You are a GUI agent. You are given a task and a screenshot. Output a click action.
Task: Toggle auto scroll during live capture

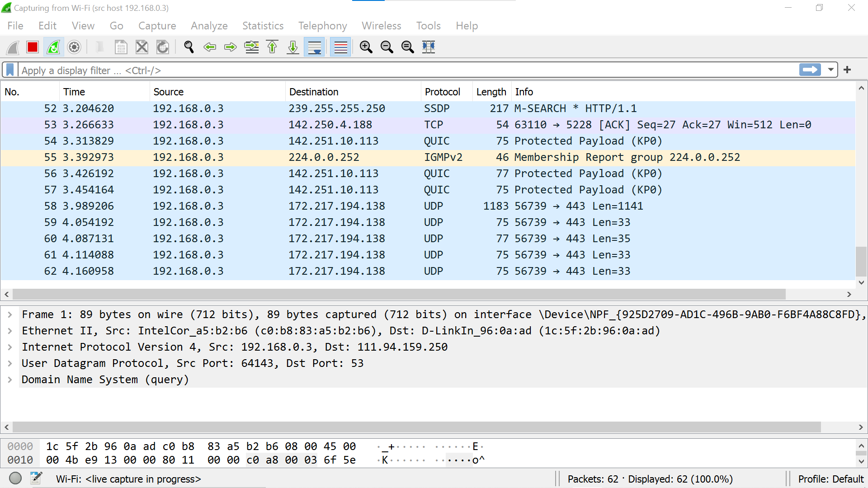click(314, 47)
